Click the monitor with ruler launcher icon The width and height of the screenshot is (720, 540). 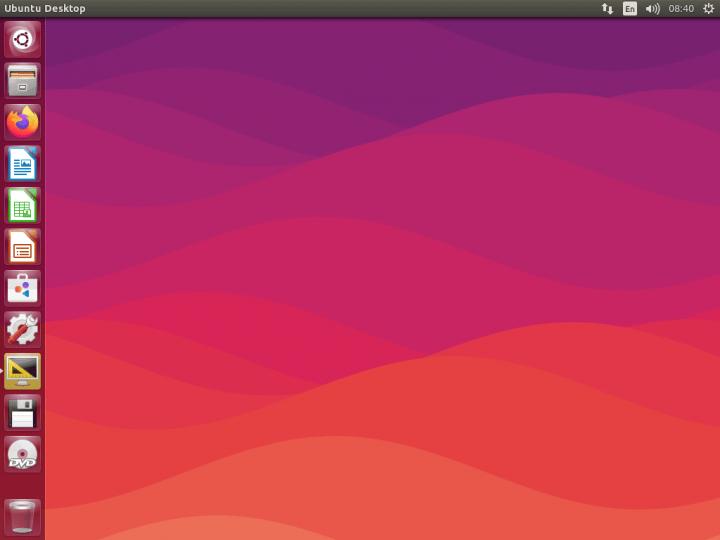point(22,371)
